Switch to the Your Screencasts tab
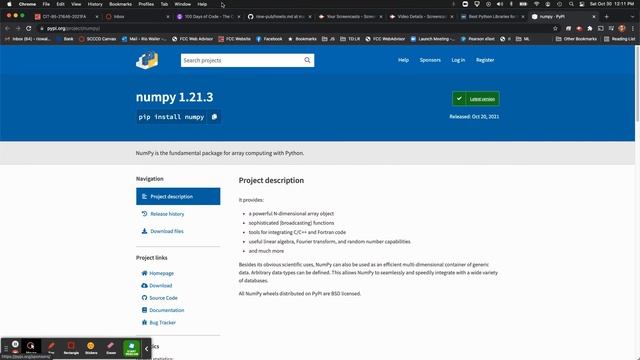This screenshot has width=640, height=360. 350,16
